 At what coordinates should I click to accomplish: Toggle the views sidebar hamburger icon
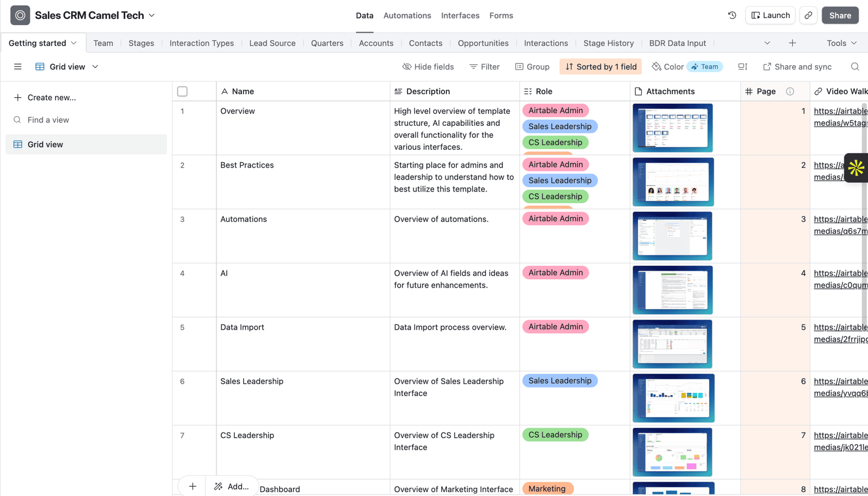coord(18,67)
